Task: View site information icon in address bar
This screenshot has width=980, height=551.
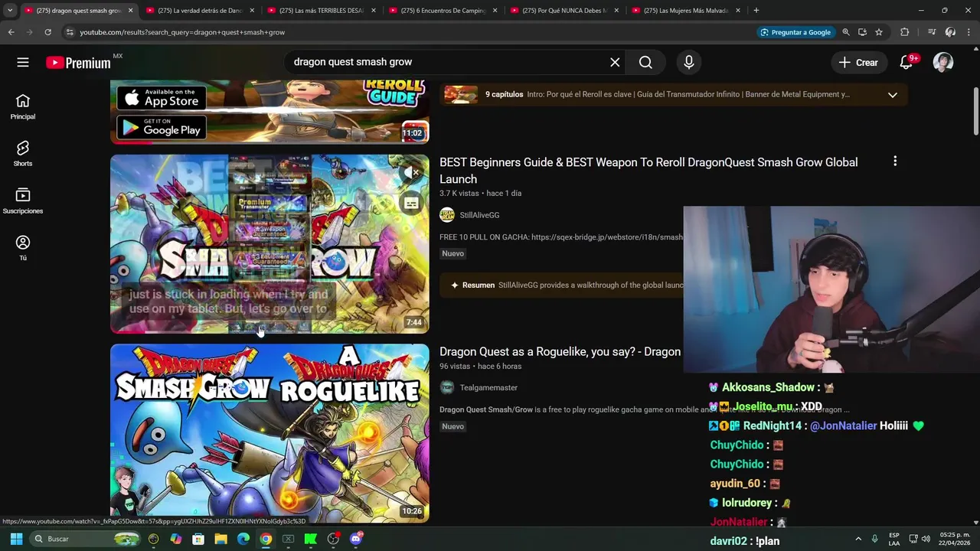Action: pyautogui.click(x=70, y=32)
